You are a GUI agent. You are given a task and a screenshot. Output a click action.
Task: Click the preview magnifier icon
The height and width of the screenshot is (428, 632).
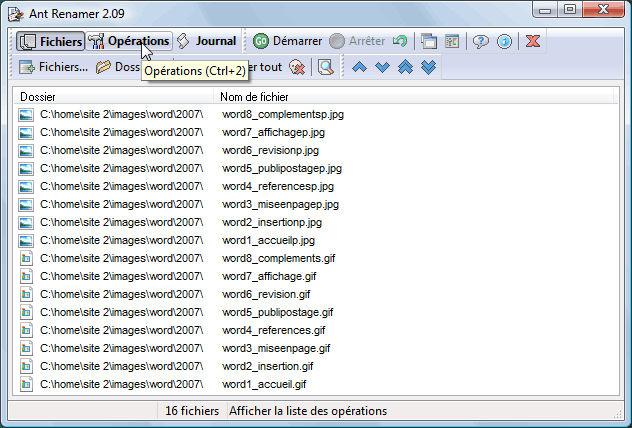324,67
